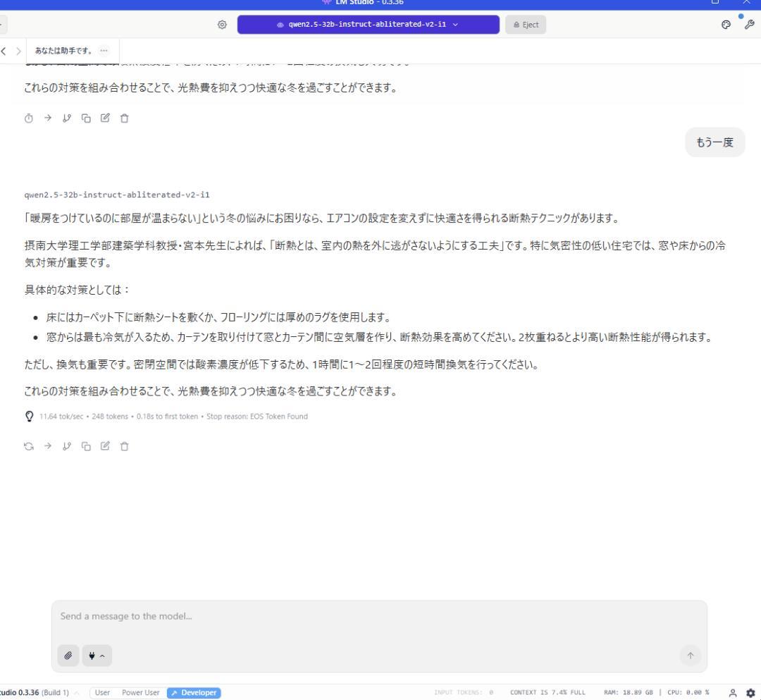Click the INPUT TOKENS status entry
Viewport: 761px width, 700px height.
pyautogui.click(x=464, y=693)
